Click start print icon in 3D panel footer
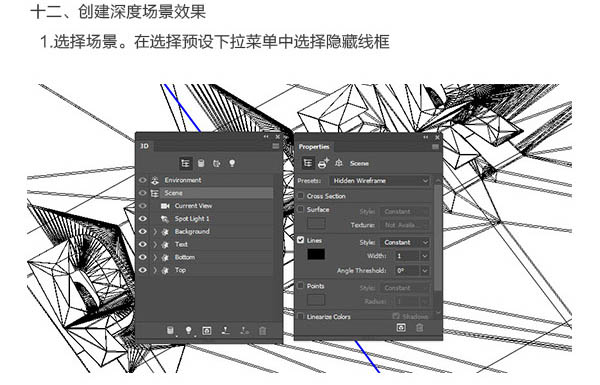 click(225, 331)
